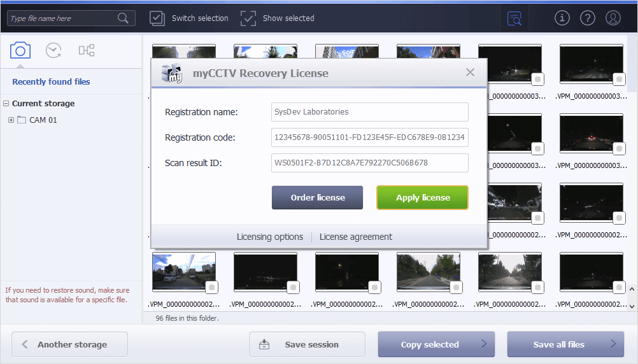The height and width of the screenshot is (364, 638).
Task: Click the Registration name field
Action: pos(370,112)
